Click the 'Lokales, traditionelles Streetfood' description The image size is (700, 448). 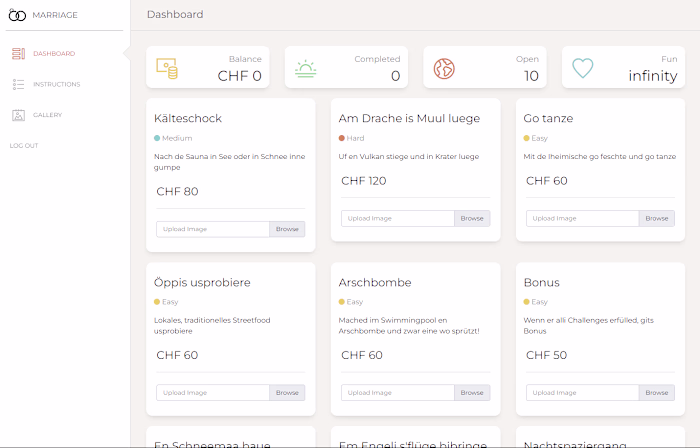(212, 326)
